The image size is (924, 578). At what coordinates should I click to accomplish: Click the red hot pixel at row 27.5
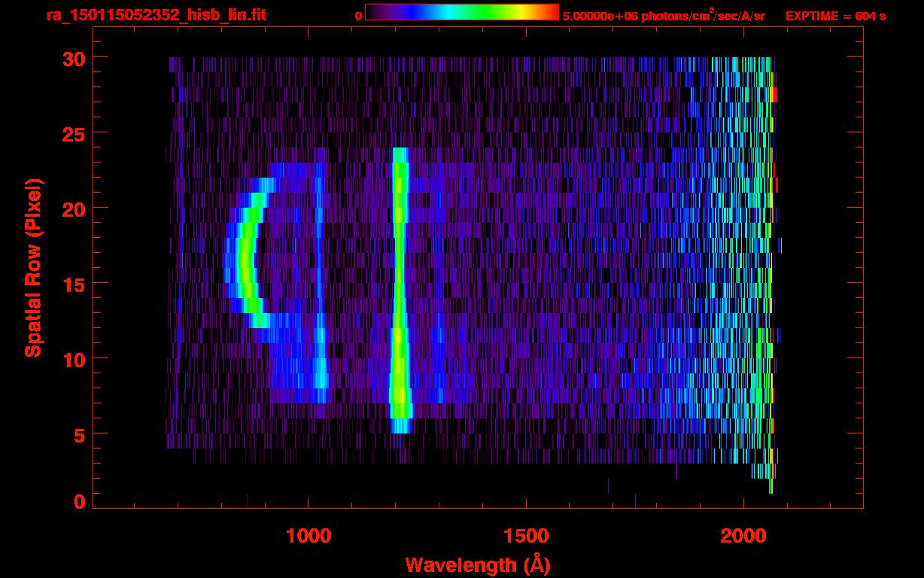pos(774,95)
